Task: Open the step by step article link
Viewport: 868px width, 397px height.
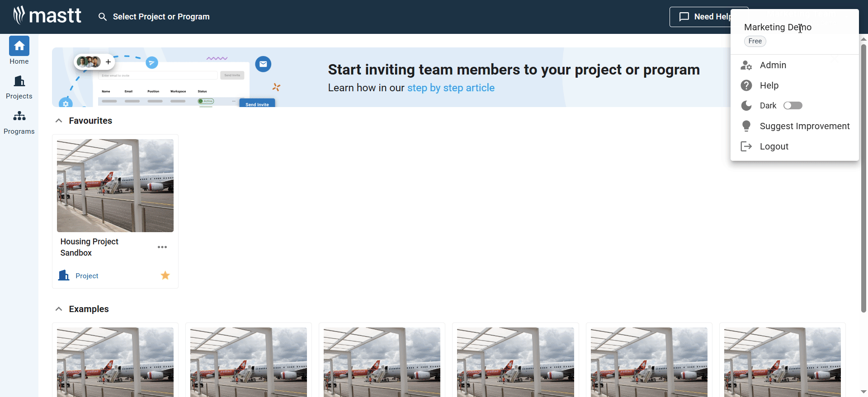Action: pyautogui.click(x=451, y=88)
